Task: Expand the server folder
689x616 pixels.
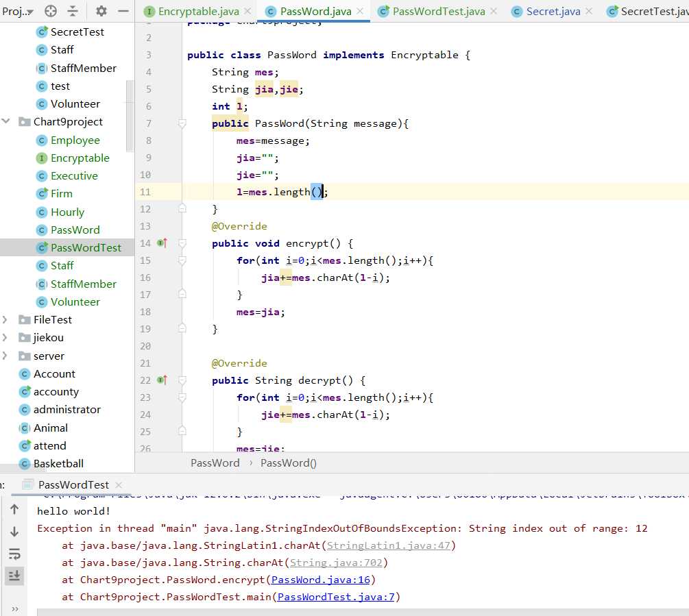Action: pos(5,356)
